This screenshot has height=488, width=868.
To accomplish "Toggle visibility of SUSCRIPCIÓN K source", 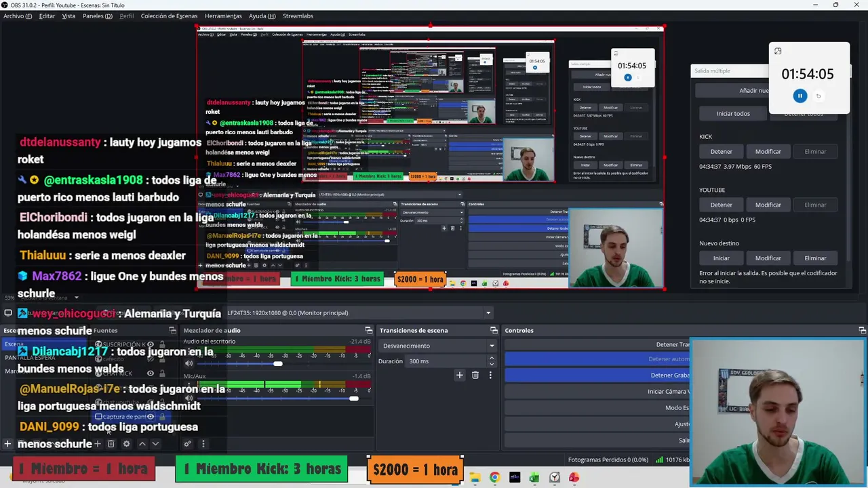I will pyautogui.click(x=151, y=345).
